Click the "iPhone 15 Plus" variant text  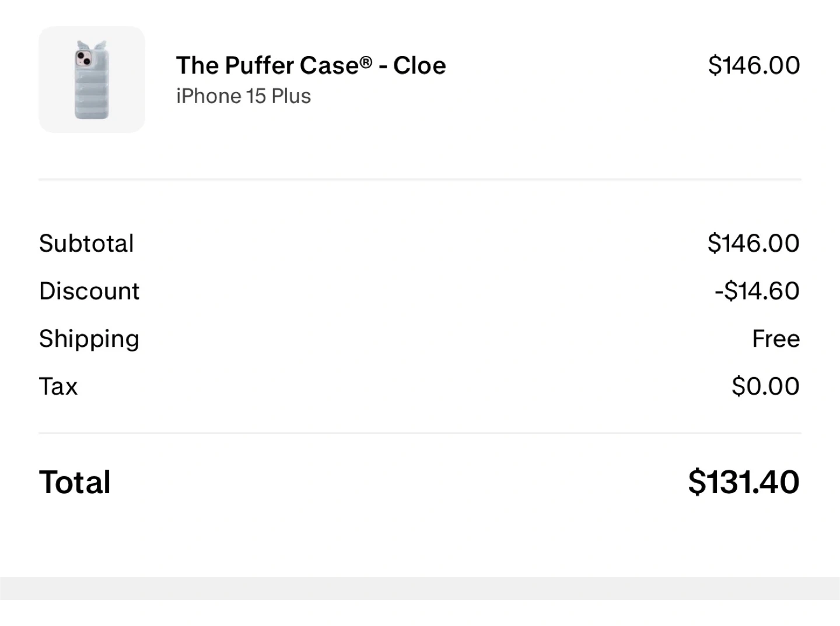pos(243,96)
